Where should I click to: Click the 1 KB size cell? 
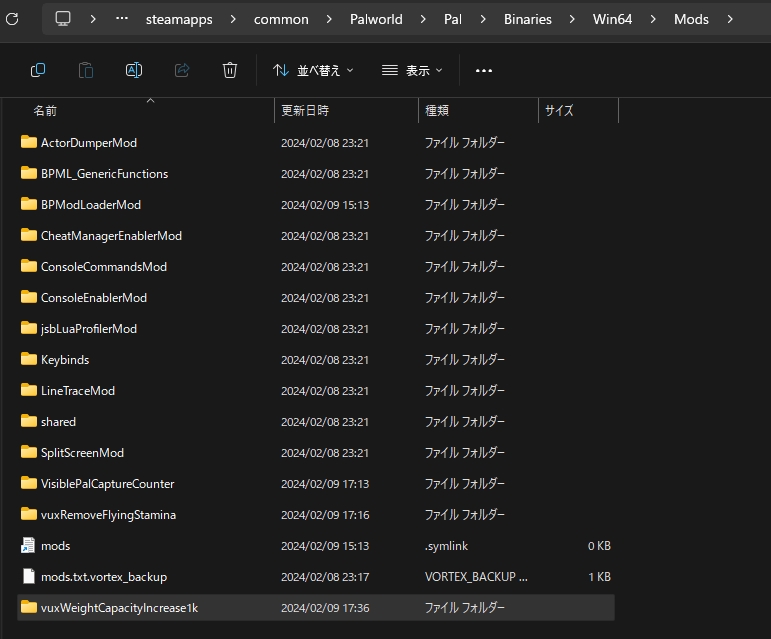tap(599, 577)
